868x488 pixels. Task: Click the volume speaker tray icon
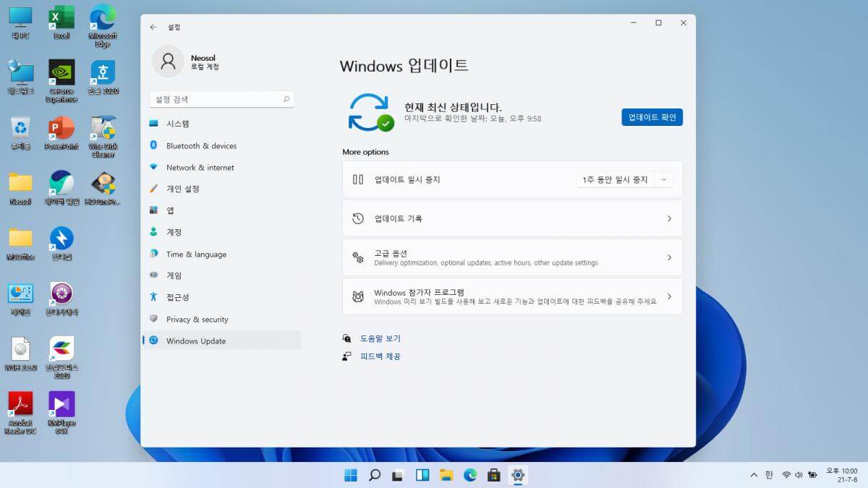799,475
